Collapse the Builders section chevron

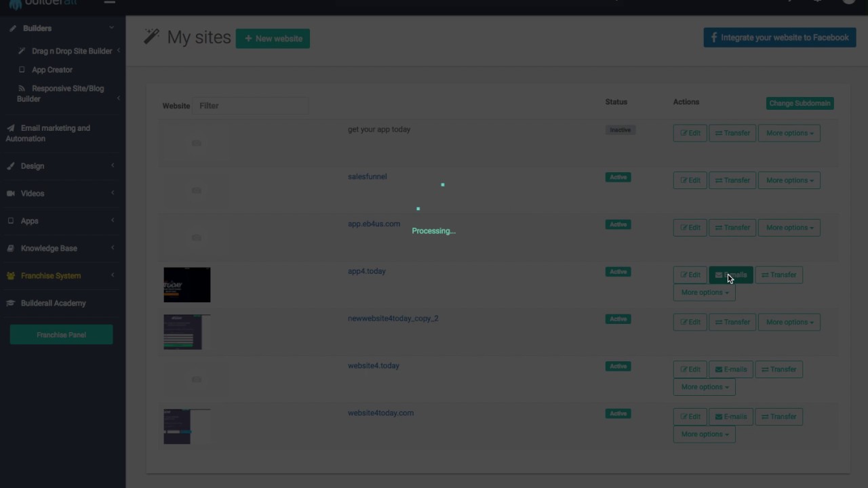112,28
